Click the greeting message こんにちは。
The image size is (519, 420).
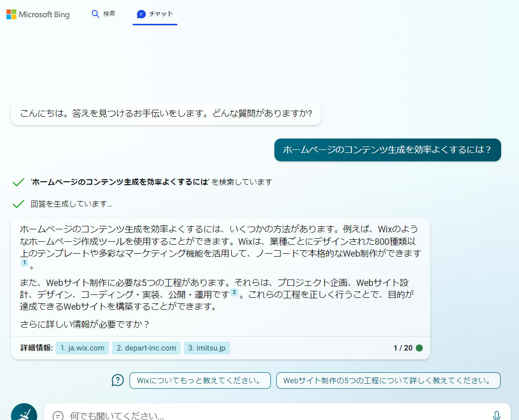click(x=166, y=114)
